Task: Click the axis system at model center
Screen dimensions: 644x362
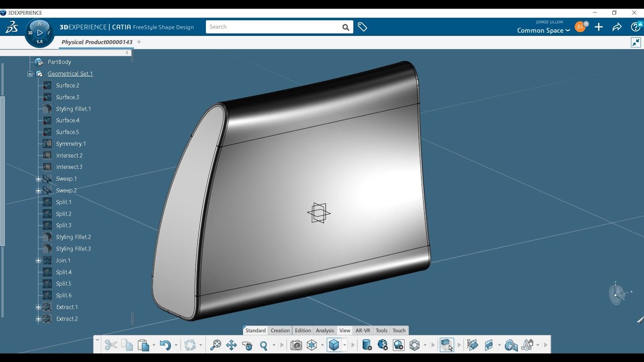Action: (318, 213)
